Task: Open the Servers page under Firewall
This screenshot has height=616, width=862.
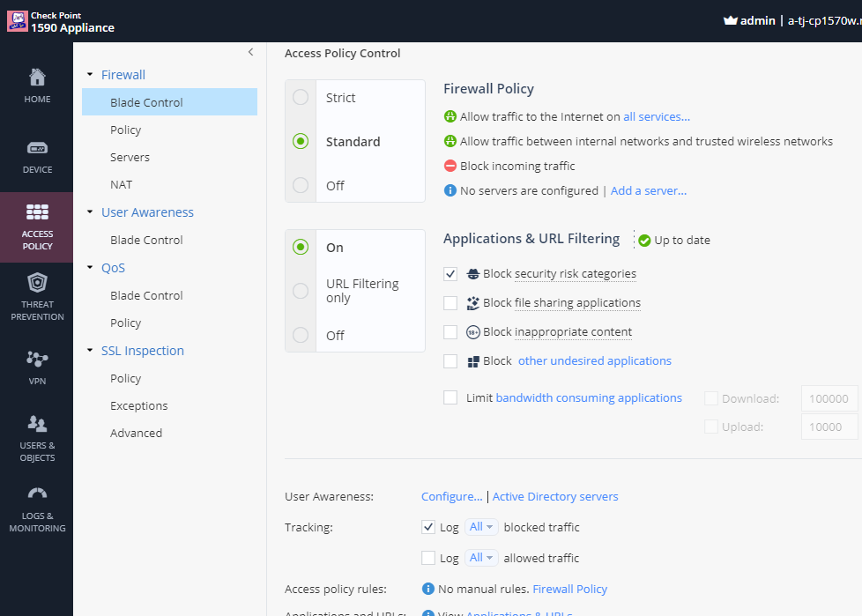Action: pyautogui.click(x=128, y=157)
